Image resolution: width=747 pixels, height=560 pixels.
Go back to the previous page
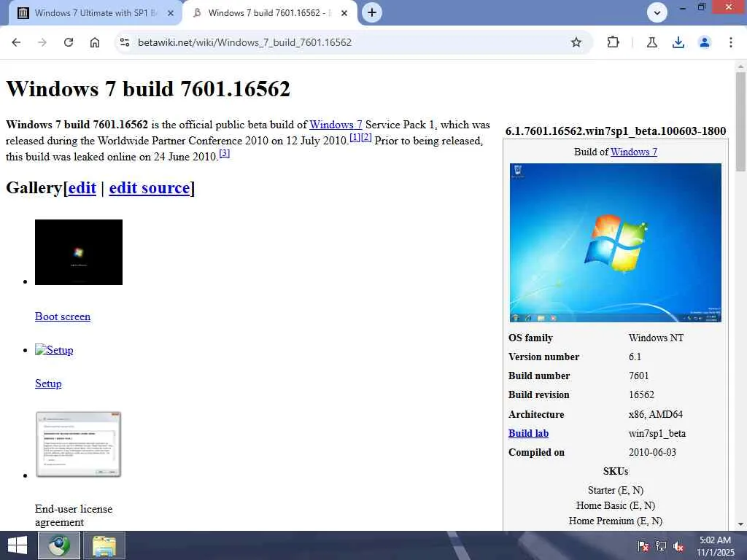pyautogui.click(x=16, y=42)
